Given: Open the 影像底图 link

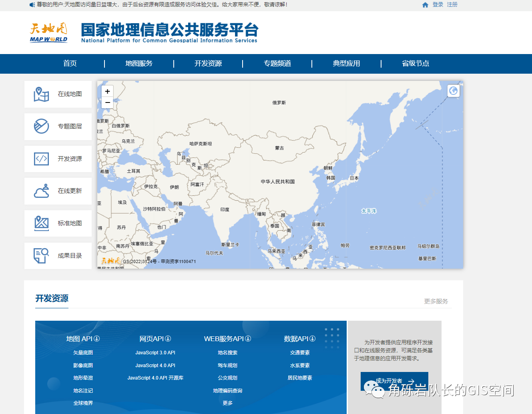Looking at the screenshot, I should [x=83, y=366].
